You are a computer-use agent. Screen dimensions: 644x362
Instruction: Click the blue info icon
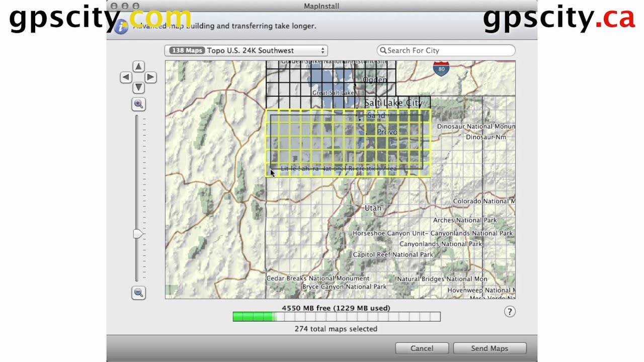[121, 27]
